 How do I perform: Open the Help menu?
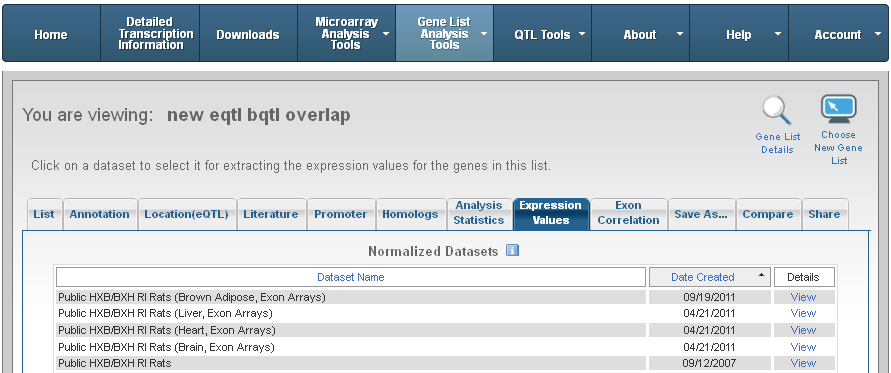(x=739, y=34)
